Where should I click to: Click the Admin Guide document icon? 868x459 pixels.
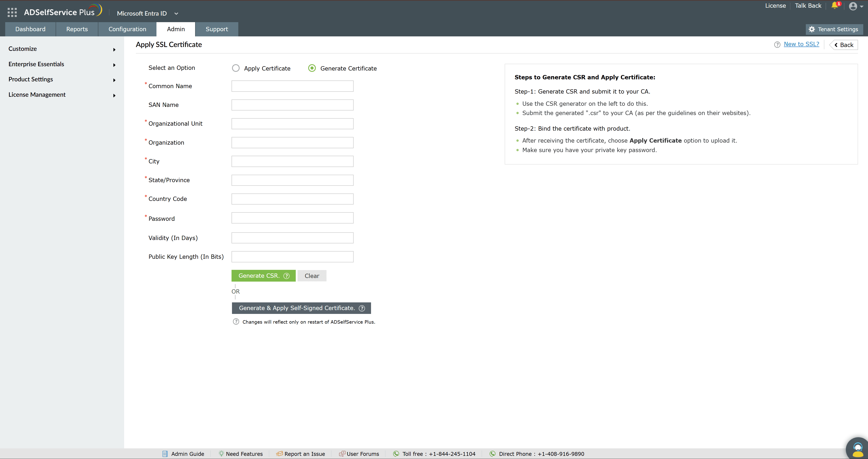click(165, 454)
